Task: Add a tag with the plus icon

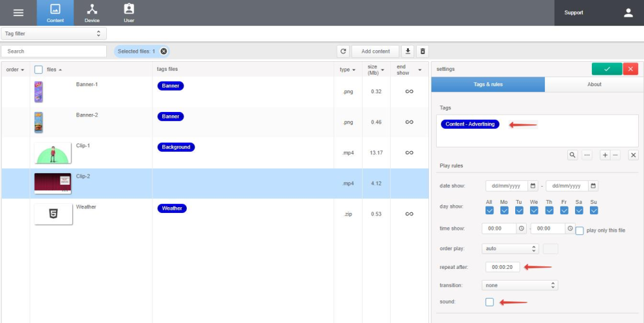Action: 605,155
